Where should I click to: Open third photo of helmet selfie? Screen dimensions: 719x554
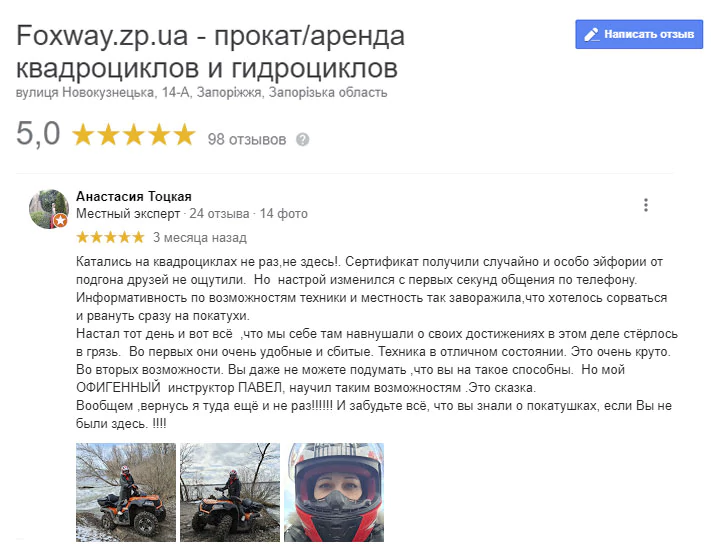point(334,492)
